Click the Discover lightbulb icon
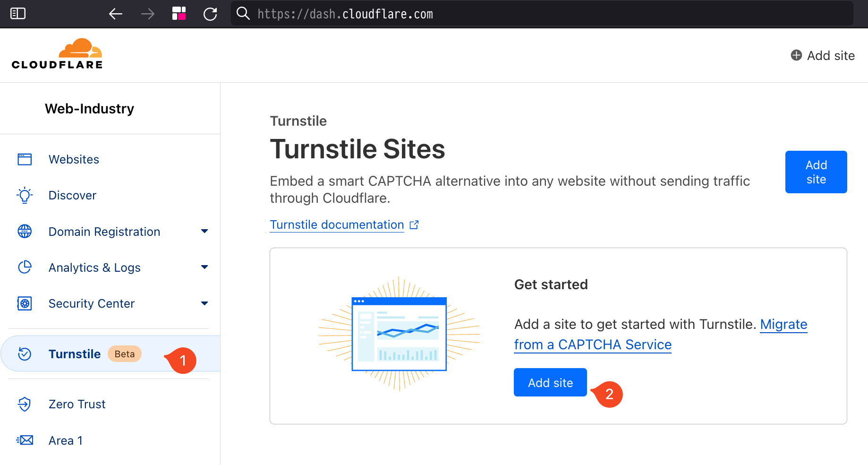This screenshot has height=465, width=868. click(x=25, y=195)
